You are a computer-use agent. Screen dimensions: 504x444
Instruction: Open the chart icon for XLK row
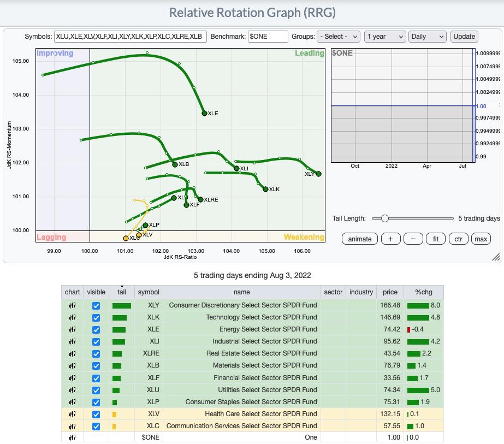point(72,317)
